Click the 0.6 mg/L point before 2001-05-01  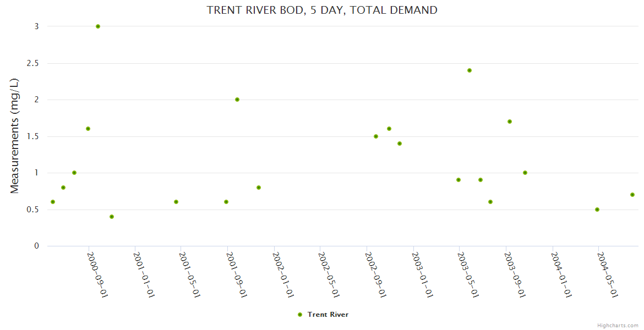click(x=176, y=202)
